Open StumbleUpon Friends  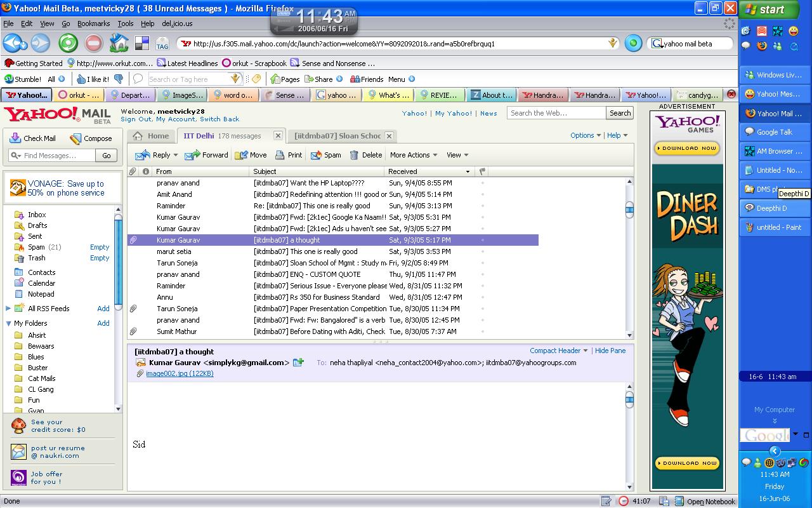pyautogui.click(x=367, y=79)
